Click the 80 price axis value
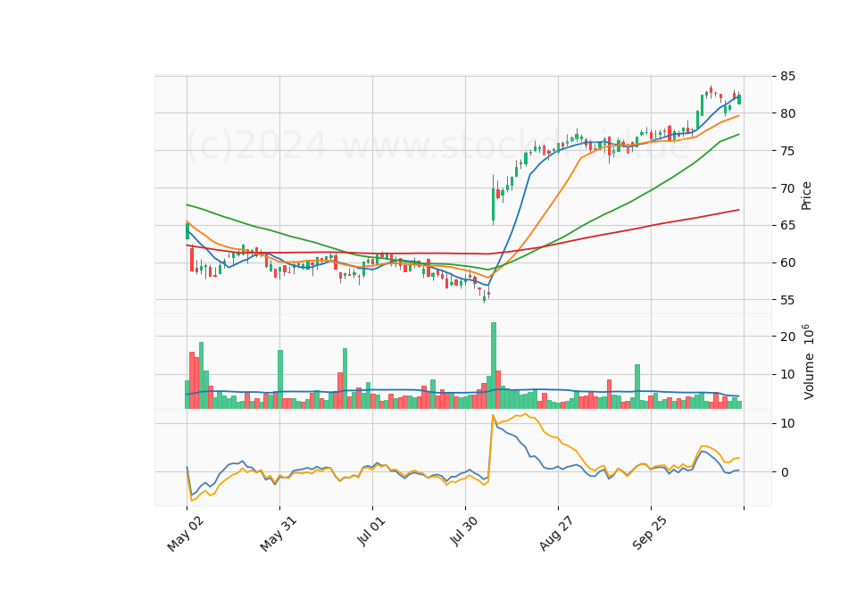Screen dimensions: 857x616 (787, 113)
